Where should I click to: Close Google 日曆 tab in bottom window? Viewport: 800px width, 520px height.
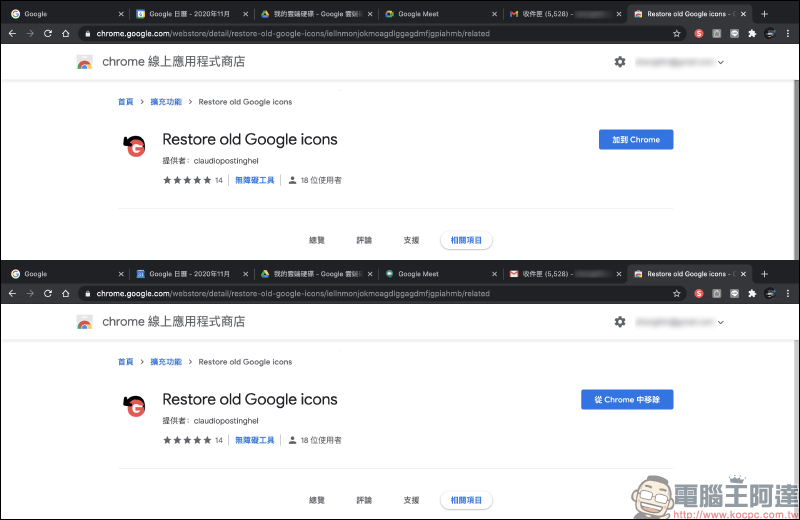[245, 274]
